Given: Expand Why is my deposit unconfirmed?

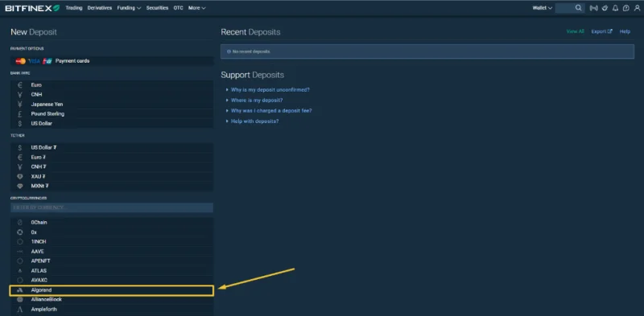Looking at the screenshot, I should [x=270, y=89].
